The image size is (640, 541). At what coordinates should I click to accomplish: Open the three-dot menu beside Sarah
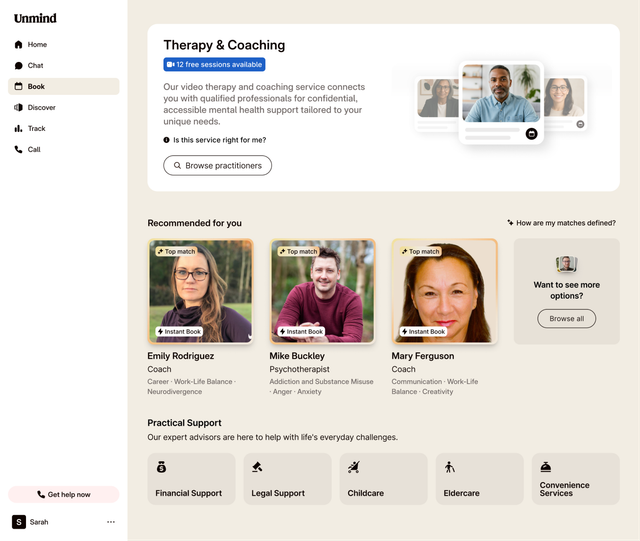[x=111, y=522]
